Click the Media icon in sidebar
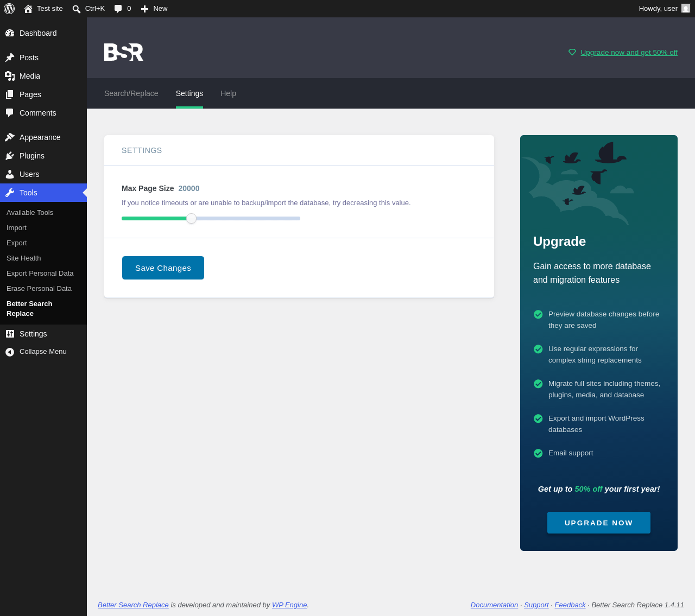 (x=10, y=76)
